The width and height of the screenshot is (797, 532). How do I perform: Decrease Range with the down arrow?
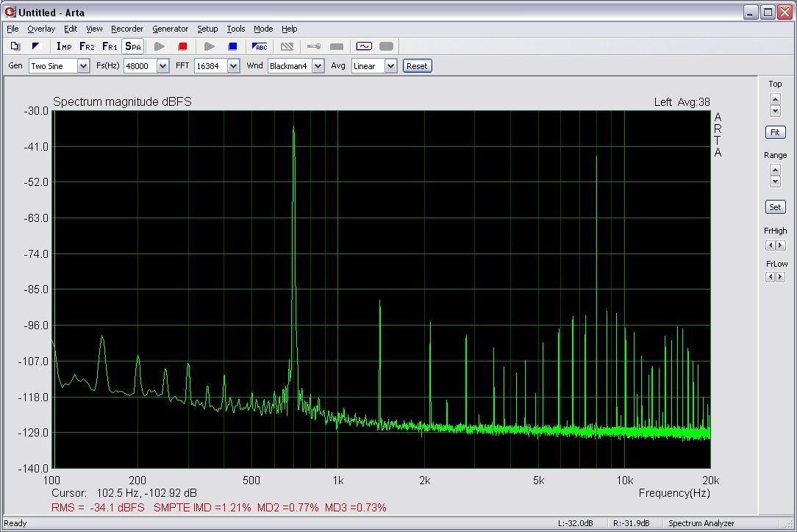click(x=775, y=181)
